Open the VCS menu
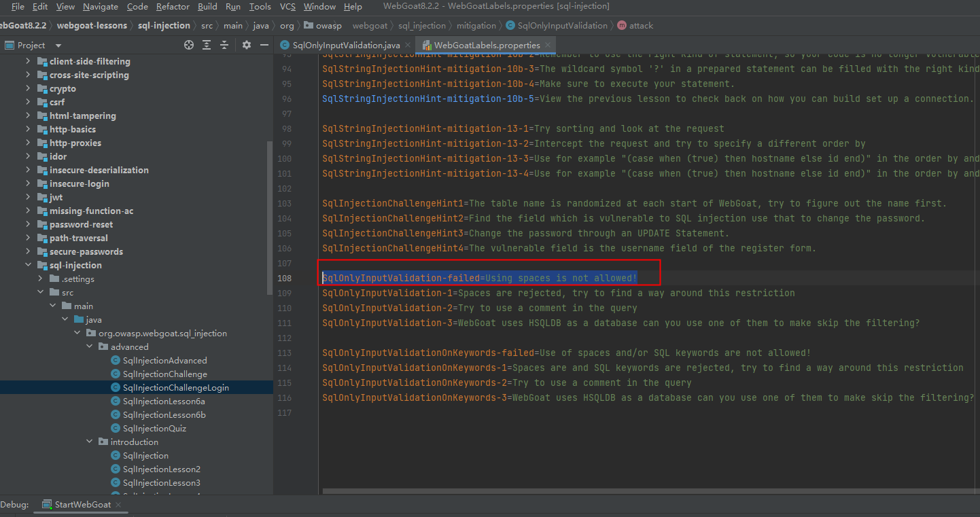The width and height of the screenshot is (980, 517). tap(287, 6)
